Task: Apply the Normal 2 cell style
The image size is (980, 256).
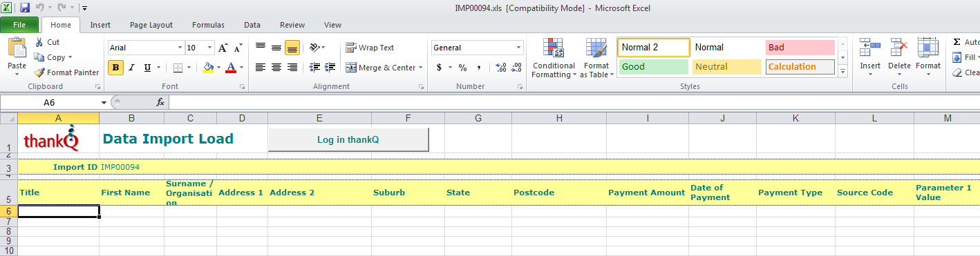Action: (653, 48)
